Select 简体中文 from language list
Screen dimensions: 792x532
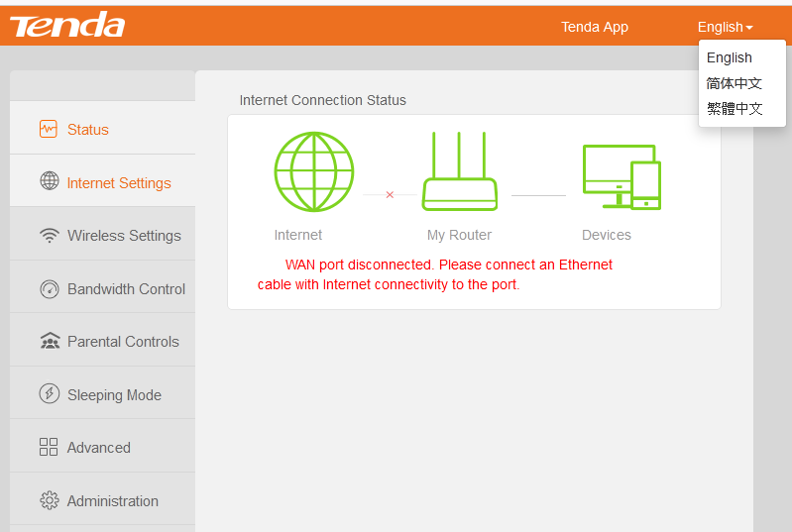734,83
